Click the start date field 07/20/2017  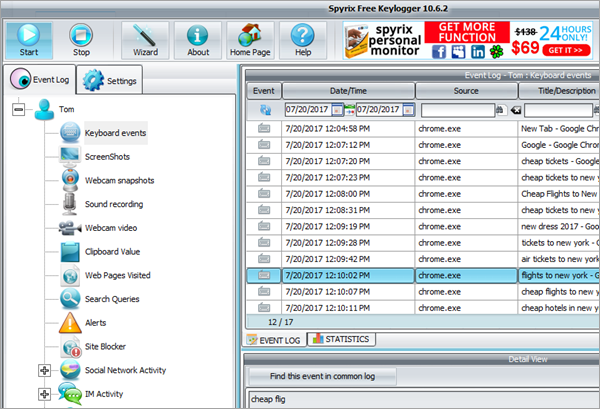tap(308, 110)
